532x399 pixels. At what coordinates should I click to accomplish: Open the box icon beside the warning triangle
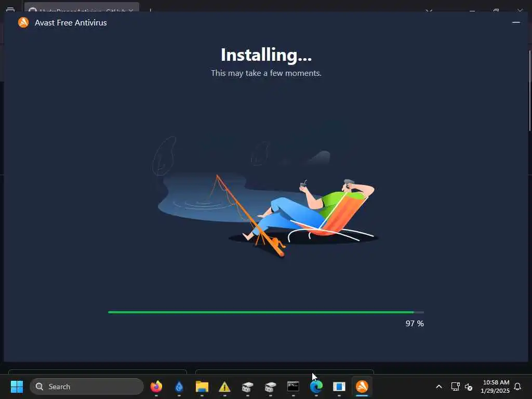click(x=247, y=387)
